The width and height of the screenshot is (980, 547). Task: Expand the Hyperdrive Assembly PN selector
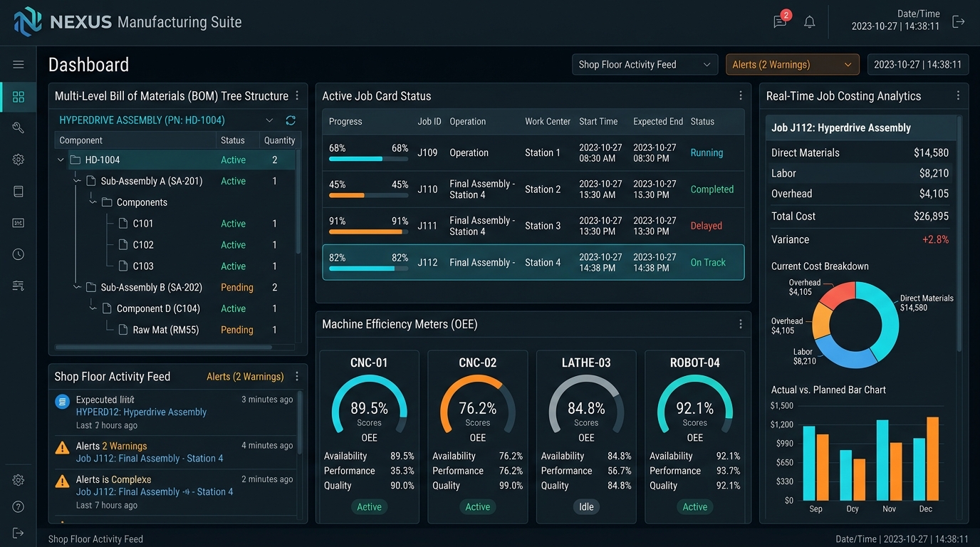[x=269, y=120]
